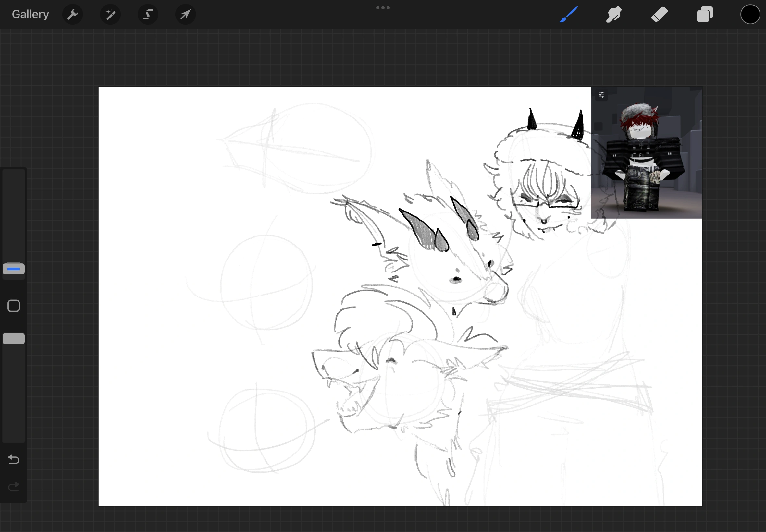Screen dimensions: 766x532
Task: Activate the Transform (arrow) tool
Action: [185, 14]
